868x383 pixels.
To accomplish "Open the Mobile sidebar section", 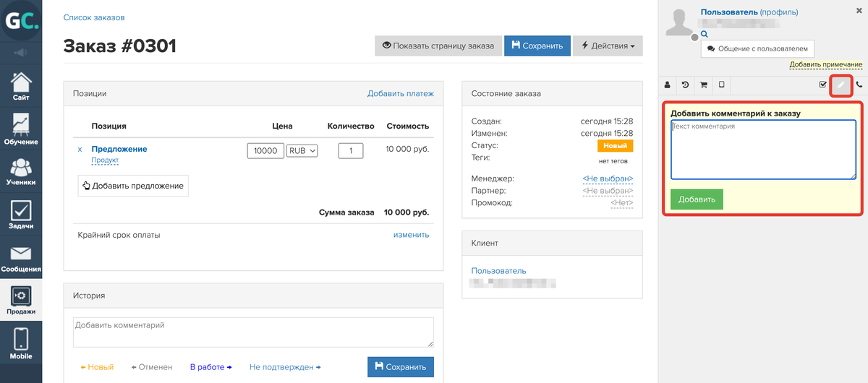I will (x=21, y=343).
